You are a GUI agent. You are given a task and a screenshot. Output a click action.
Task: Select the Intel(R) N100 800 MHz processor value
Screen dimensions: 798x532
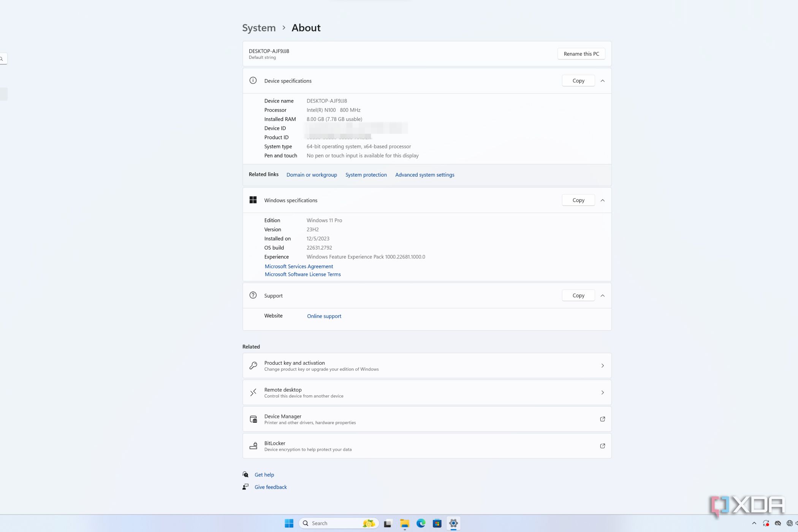click(x=333, y=110)
